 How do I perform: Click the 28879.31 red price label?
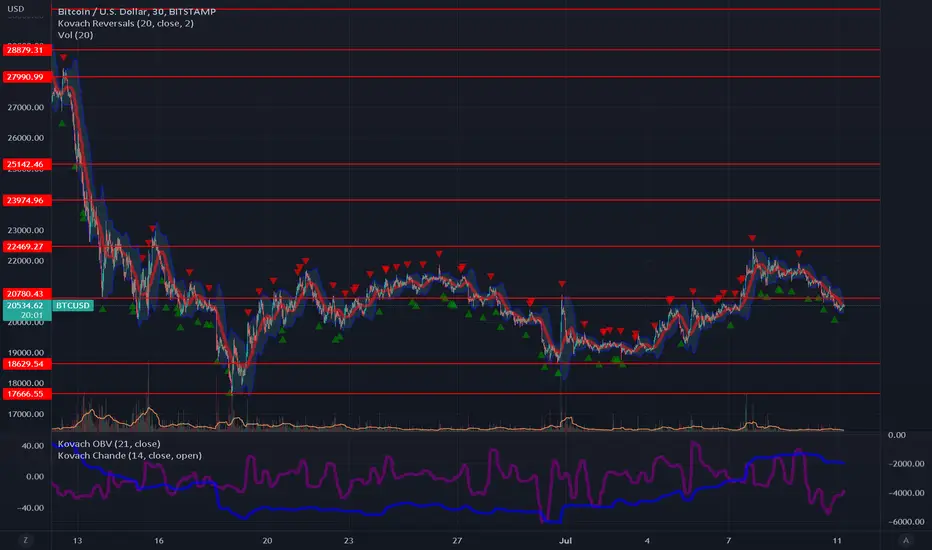pyautogui.click(x=27, y=50)
